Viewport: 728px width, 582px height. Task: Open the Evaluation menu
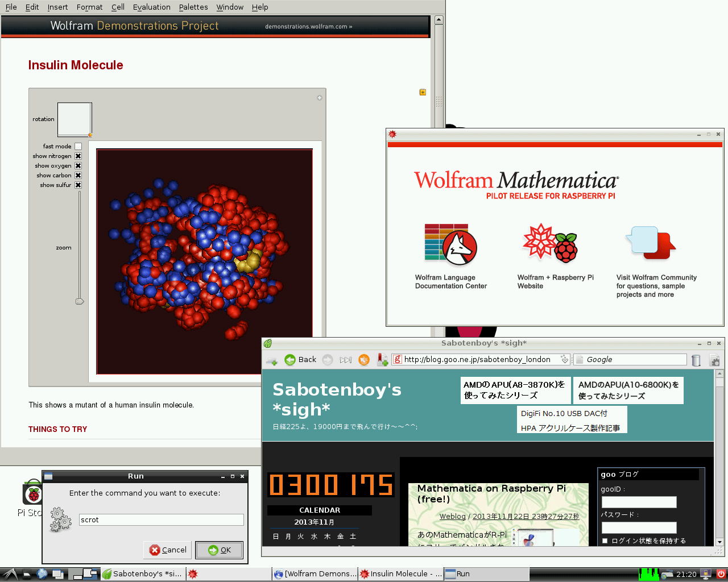click(152, 7)
